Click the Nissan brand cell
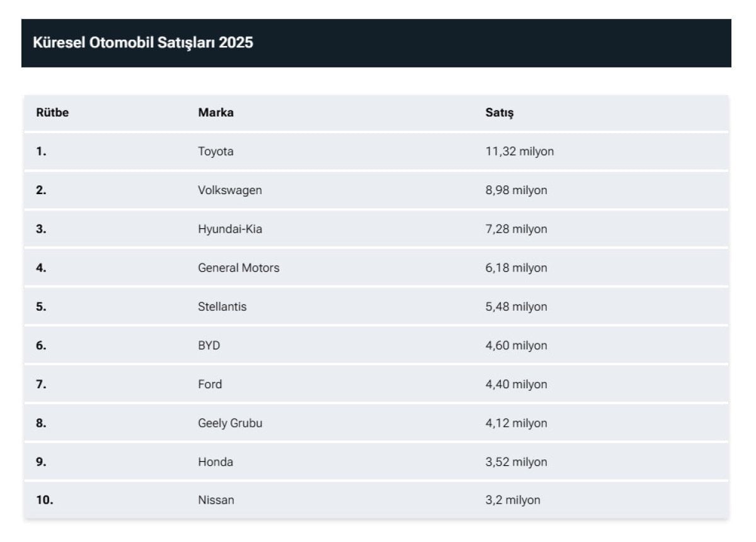Viewport: 756px width, 542px height. (215, 500)
